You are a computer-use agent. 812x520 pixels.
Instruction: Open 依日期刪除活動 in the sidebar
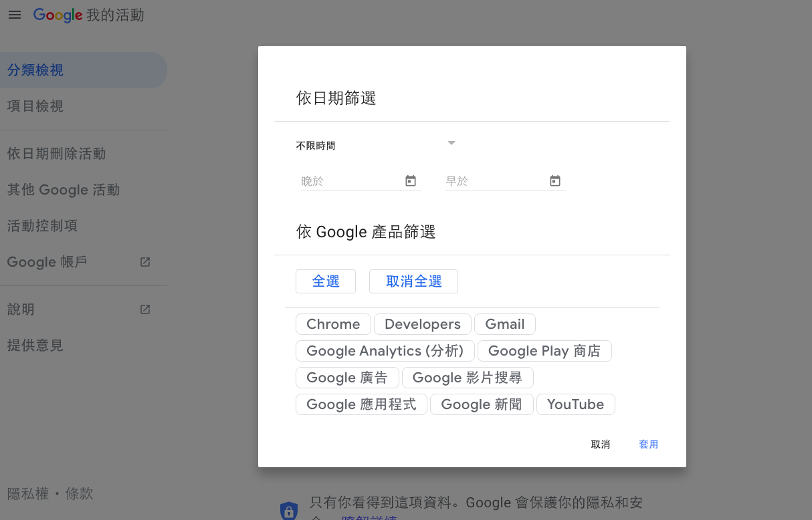click(56, 154)
